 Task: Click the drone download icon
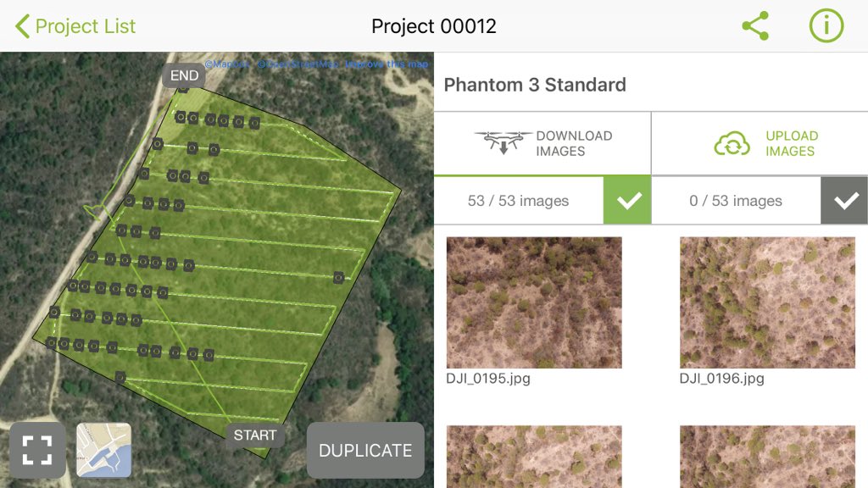pyautogui.click(x=503, y=142)
